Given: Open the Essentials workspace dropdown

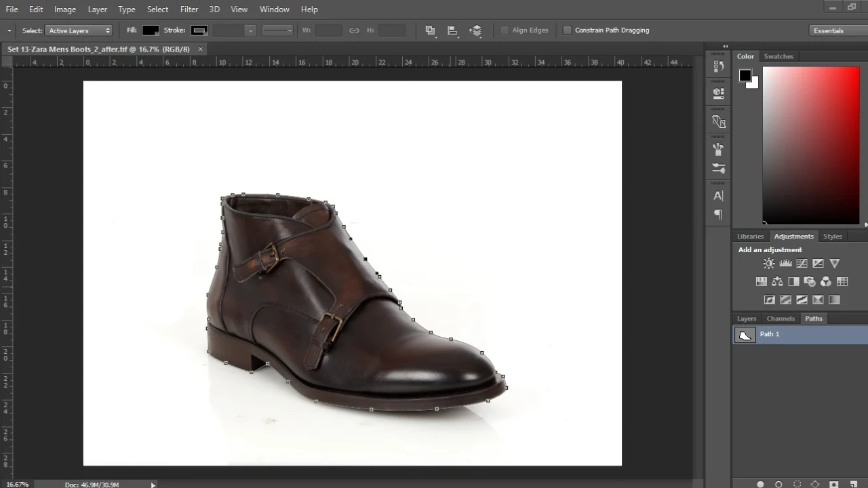Looking at the screenshot, I should point(838,30).
